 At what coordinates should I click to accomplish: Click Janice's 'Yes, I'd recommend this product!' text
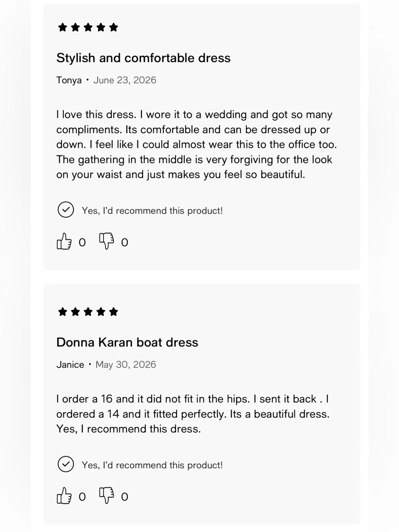[152, 465]
